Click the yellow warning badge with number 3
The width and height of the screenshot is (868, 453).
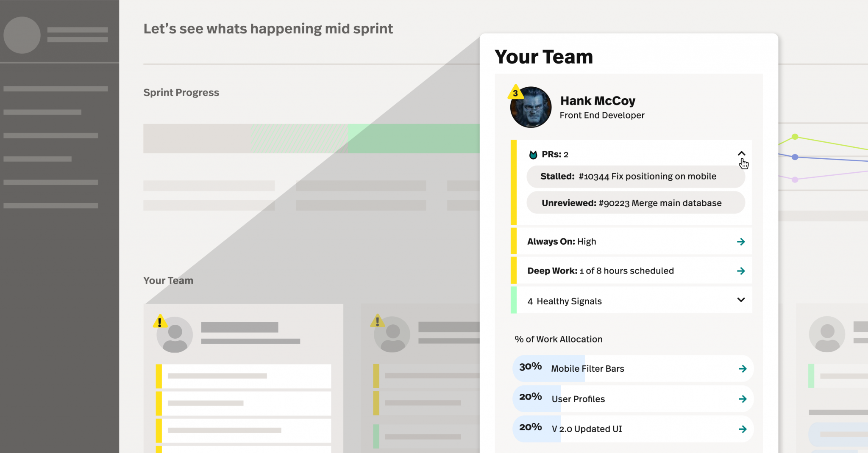tap(515, 92)
